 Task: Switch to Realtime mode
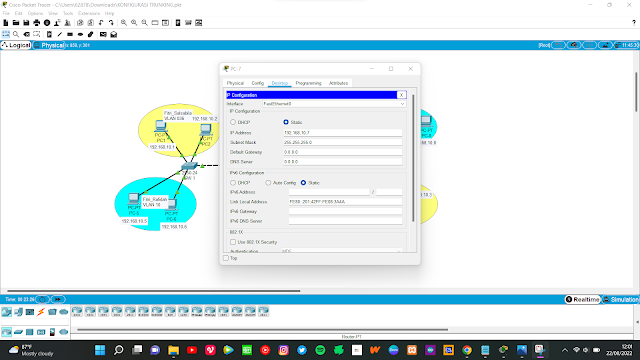point(583,300)
